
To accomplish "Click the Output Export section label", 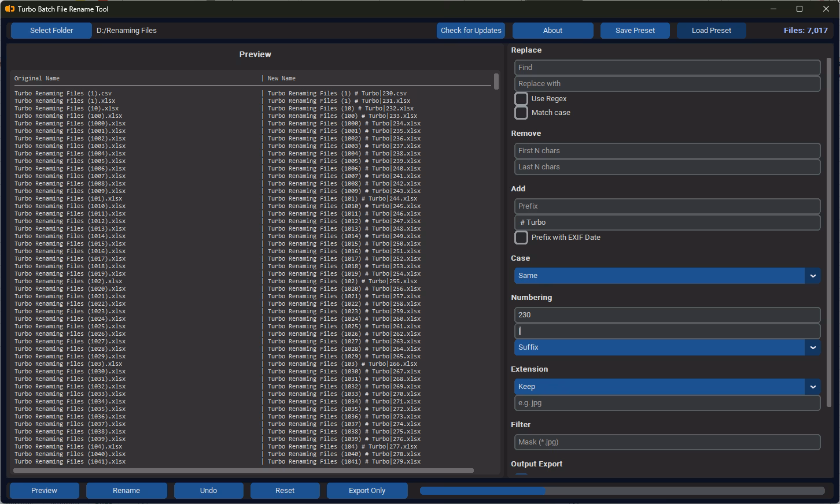I will (536, 464).
